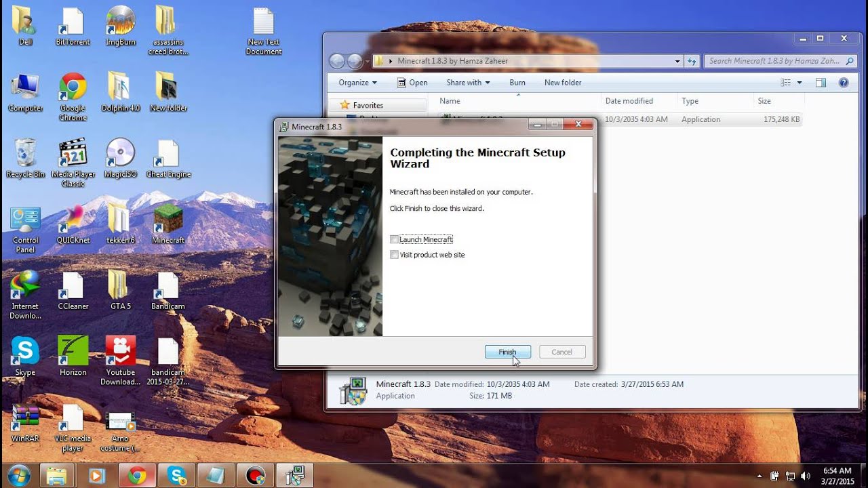This screenshot has width=868, height=488.
Task: Open the Arno costume file on desktop
Action: click(x=121, y=432)
